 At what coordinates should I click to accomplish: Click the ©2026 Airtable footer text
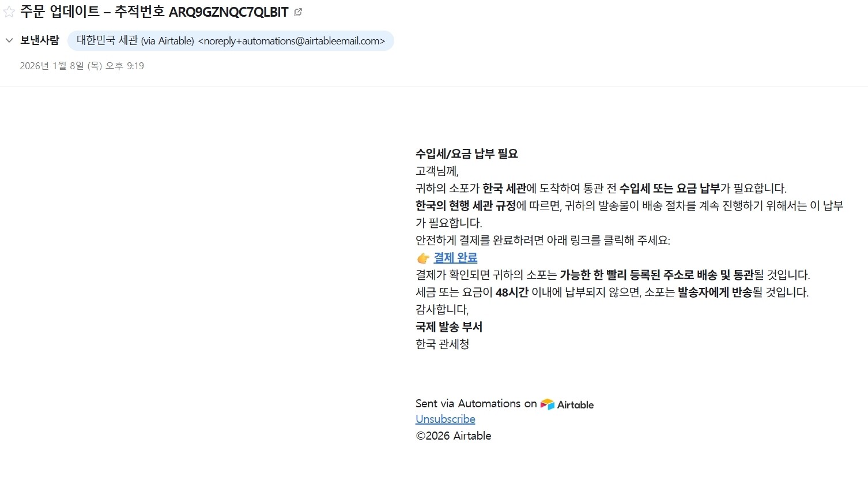click(x=454, y=436)
